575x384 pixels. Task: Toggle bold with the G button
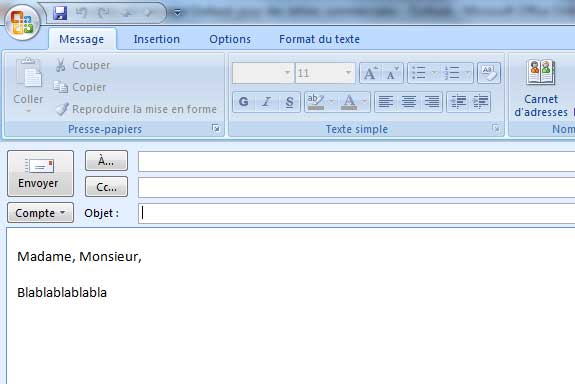[x=243, y=102]
